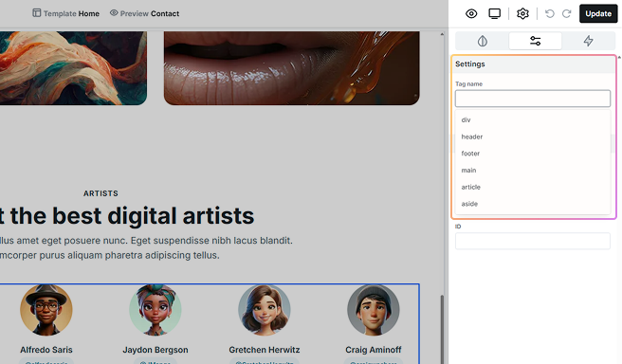The width and height of the screenshot is (622, 364).
Task: Click the Alfredo Saris name text
Action: pos(46,350)
